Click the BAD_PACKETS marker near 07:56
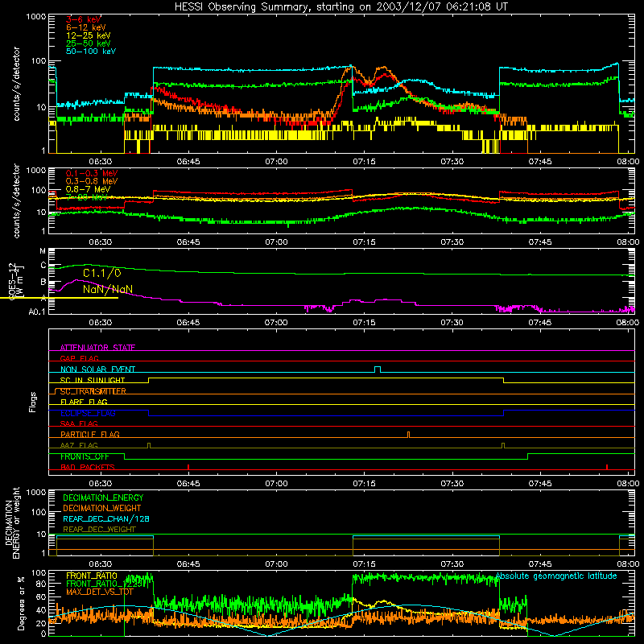This screenshot has height=644, width=644. [607, 467]
